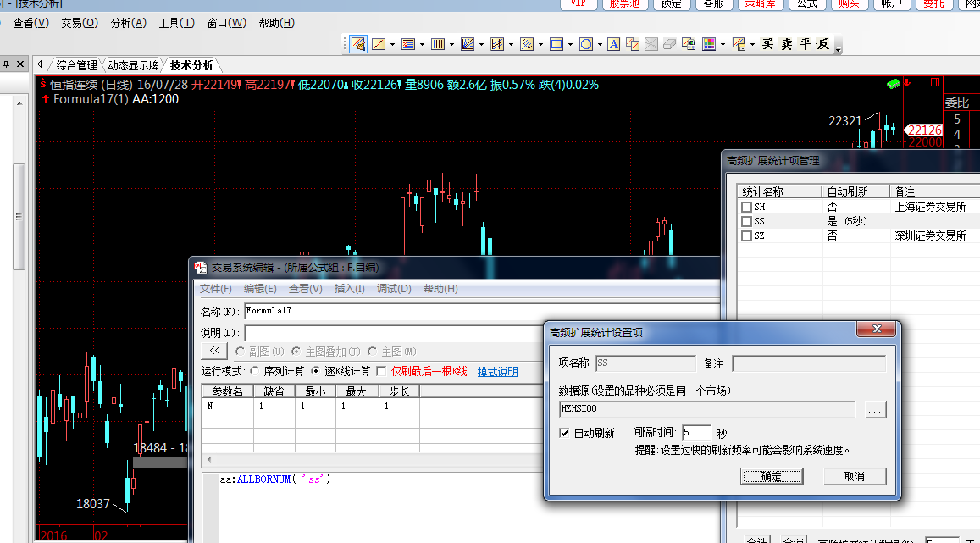Expand the trend line tool dropdown arrow
Image resolution: width=980 pixels, height=543 pixels.
click(x=391, y=44)
